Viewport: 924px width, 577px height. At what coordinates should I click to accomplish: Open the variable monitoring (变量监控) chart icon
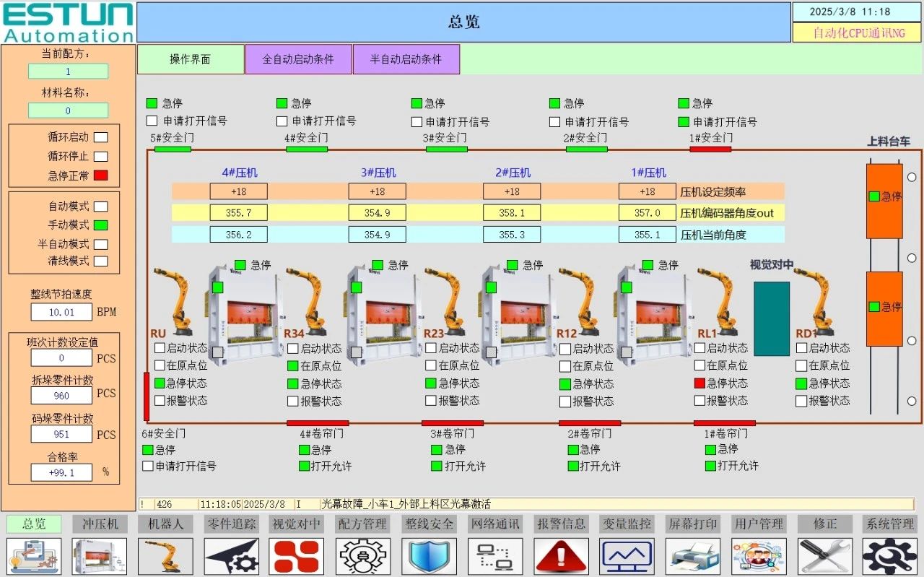627,556
